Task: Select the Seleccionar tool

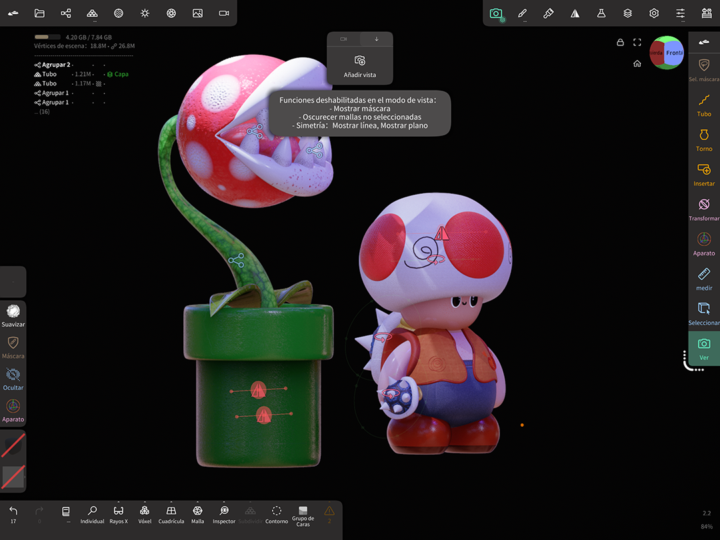Action: coord(704,314)
